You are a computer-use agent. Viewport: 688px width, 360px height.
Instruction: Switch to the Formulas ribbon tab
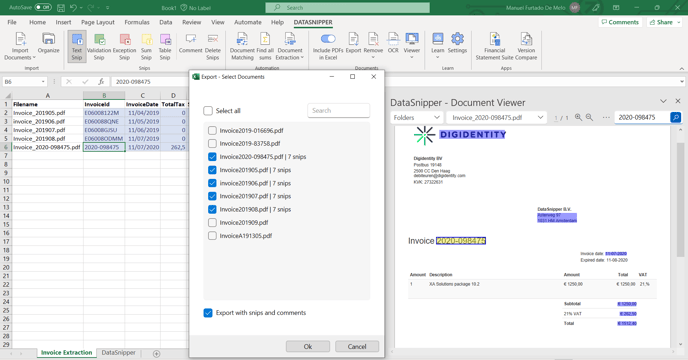pyautogui.click(x=137, y=22)
